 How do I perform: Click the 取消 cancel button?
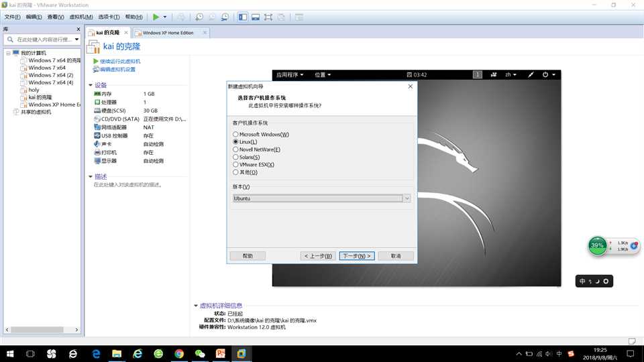(396, 255)
